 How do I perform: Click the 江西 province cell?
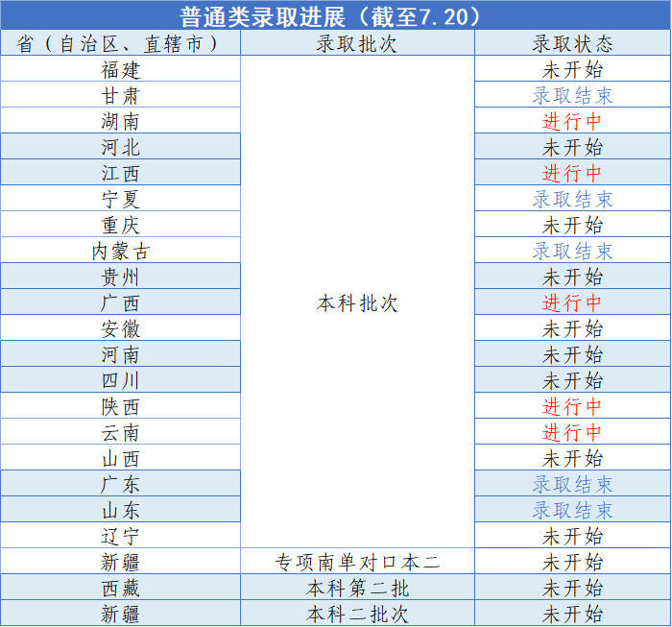click(x=120, y=172)
